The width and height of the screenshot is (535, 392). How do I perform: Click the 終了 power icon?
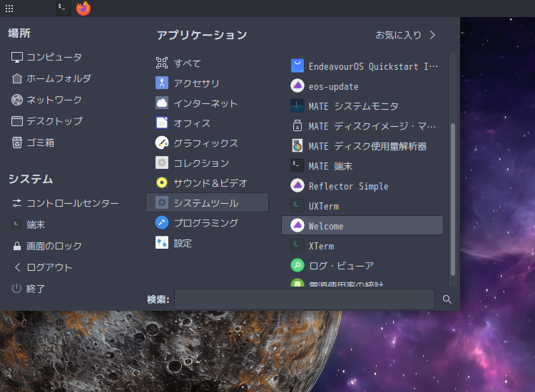[16, 289]
